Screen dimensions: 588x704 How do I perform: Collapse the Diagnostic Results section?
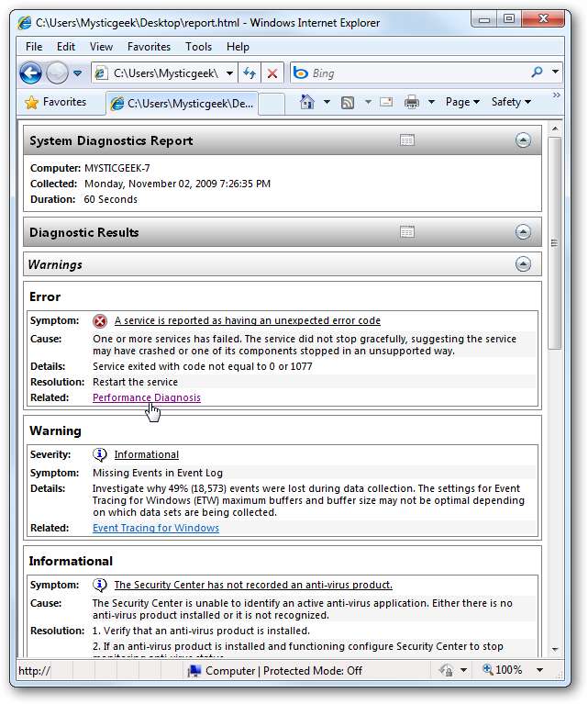(523, 232)
